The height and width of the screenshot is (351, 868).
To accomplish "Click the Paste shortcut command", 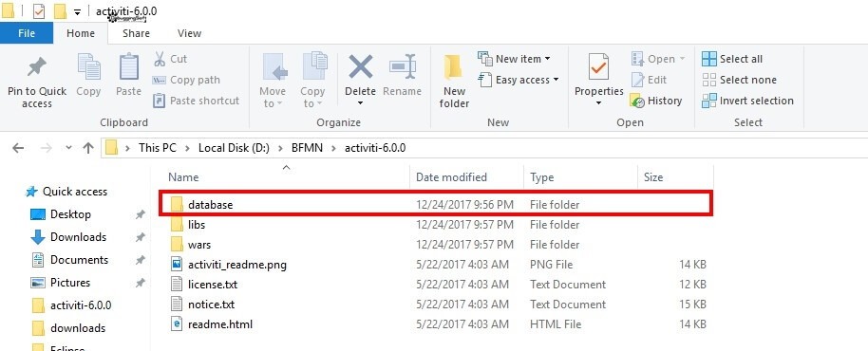I will (x=196, y=101).
